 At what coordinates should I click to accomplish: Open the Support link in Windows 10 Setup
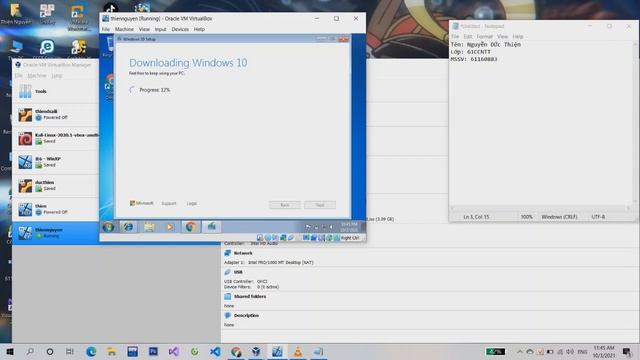pyautogui.click(x=169, y=203)
